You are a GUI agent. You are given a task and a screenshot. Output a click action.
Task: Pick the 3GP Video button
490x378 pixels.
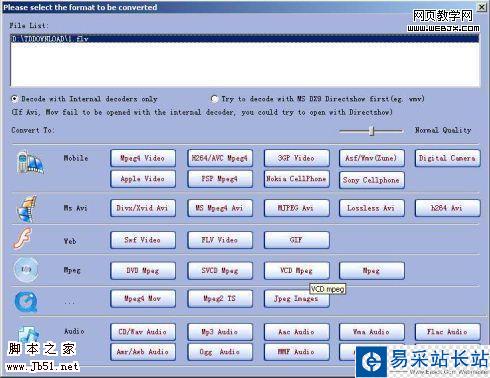tap(297, 158)
